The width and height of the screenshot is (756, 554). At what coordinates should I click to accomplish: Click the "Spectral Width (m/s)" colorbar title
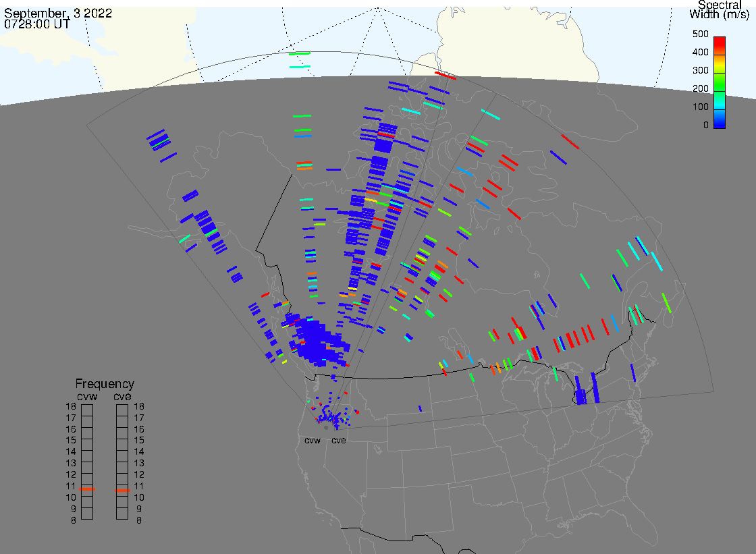coord(720,9)
